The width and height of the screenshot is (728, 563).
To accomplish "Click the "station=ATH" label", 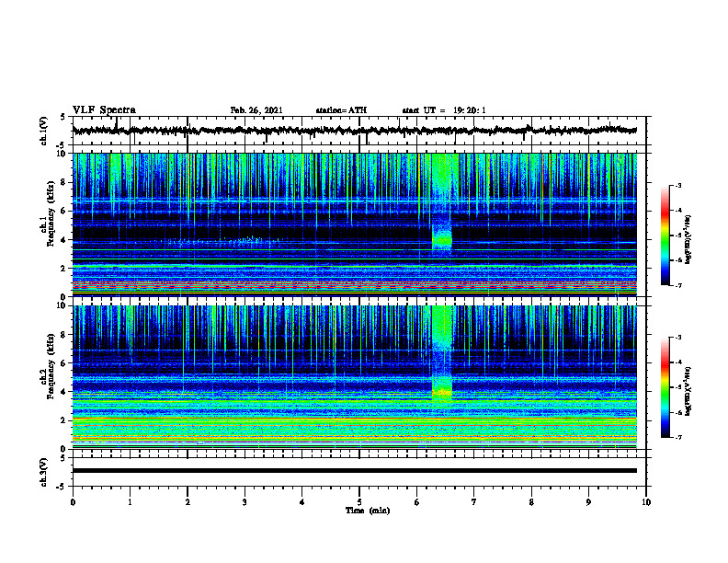I will [341, 110].
